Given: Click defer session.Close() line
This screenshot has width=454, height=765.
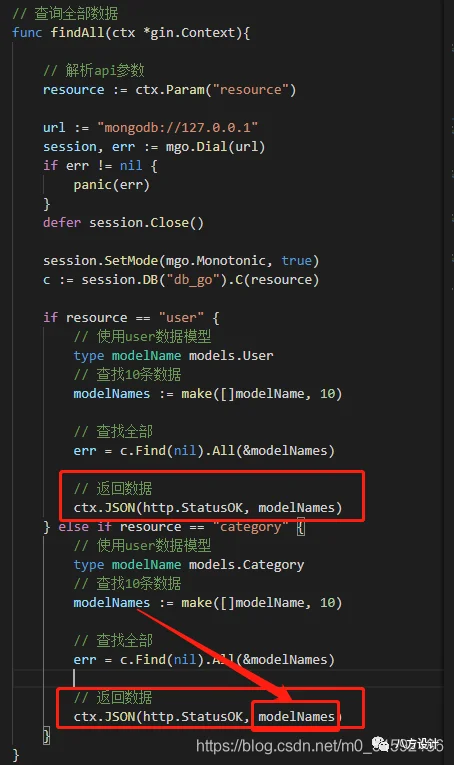Looking at the screenshot, I should pos(123,223).
